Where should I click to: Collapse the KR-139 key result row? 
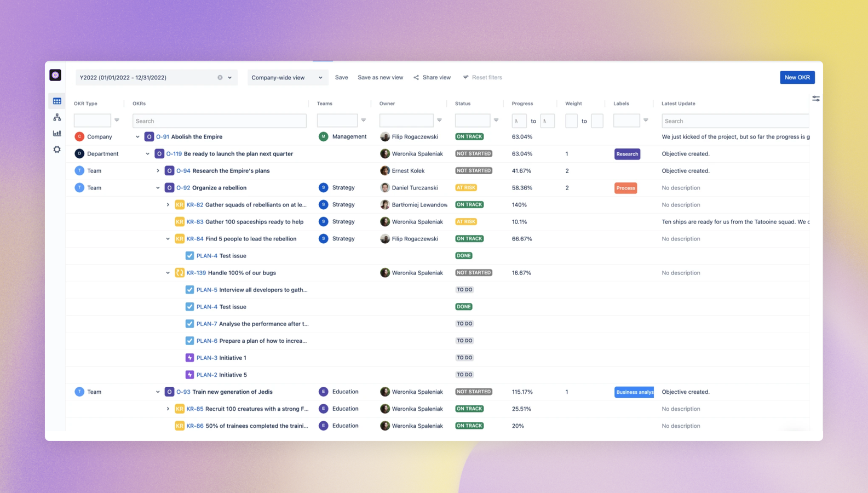(168, 273)
